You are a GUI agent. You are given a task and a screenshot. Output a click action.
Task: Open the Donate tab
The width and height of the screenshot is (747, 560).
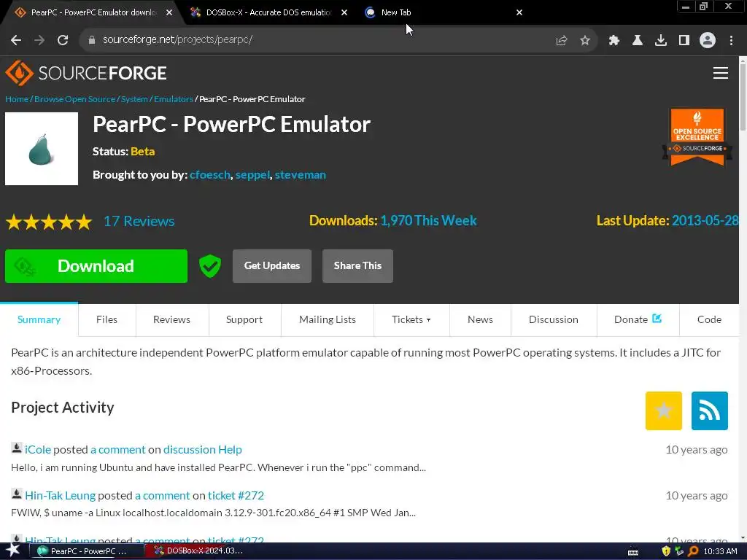tap(638, 319)
